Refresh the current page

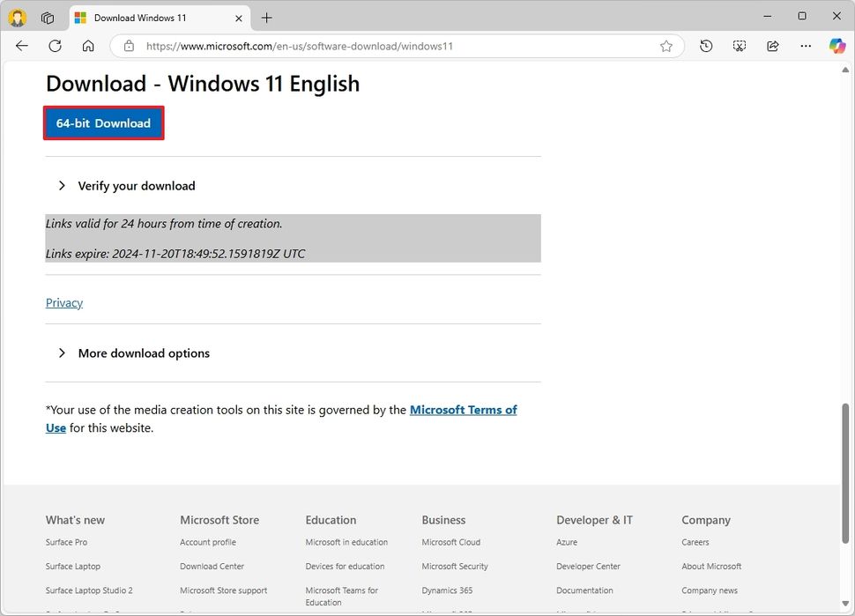[x=55, y=46]
